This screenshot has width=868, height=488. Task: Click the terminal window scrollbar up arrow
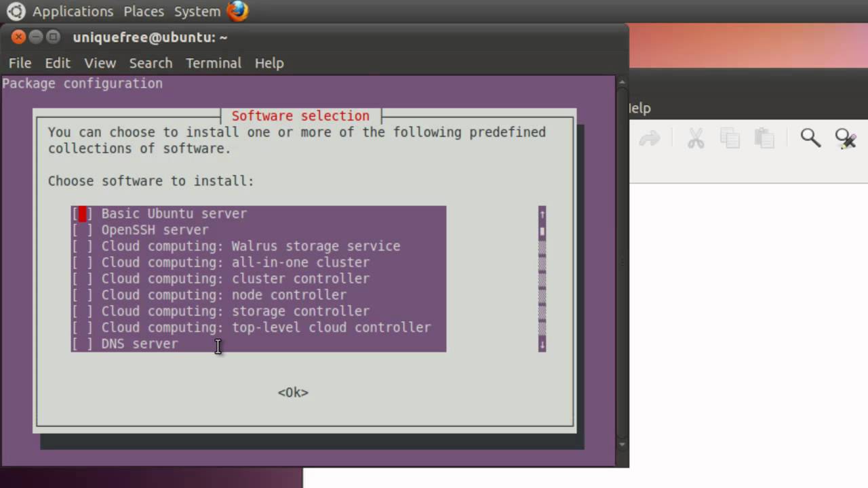(623, 83)
